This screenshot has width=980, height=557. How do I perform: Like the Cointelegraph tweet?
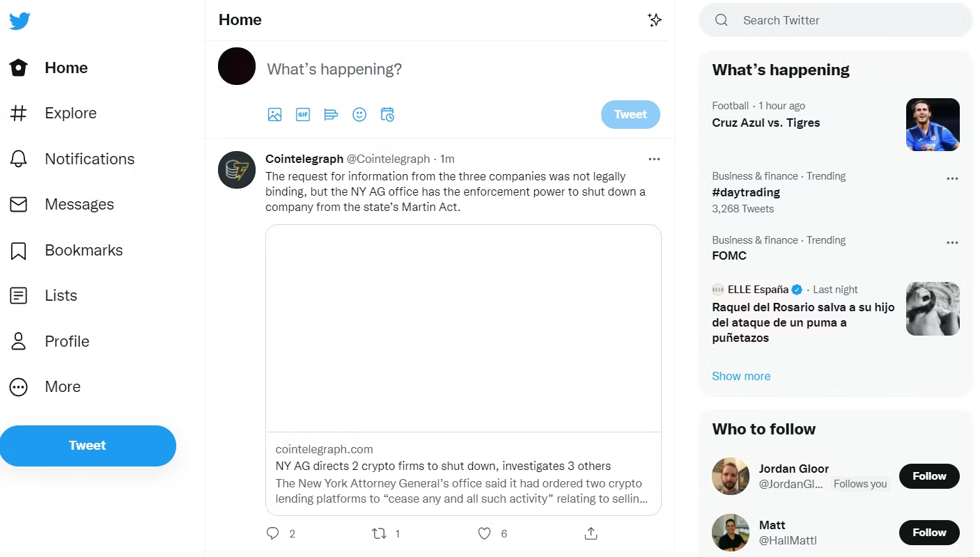click(484, 533)
